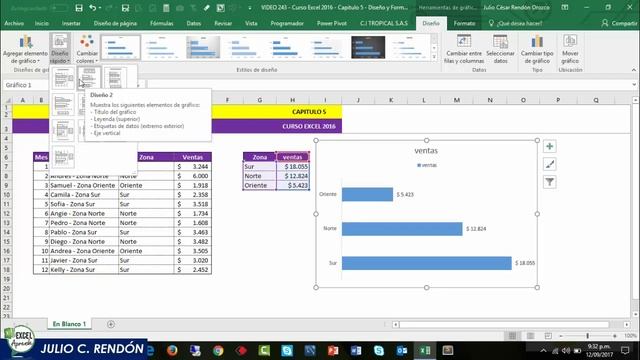Select the first chart style thumbnail
This screenshot has height=360, width=640.
pyautogui.click(x=120, y=47)
